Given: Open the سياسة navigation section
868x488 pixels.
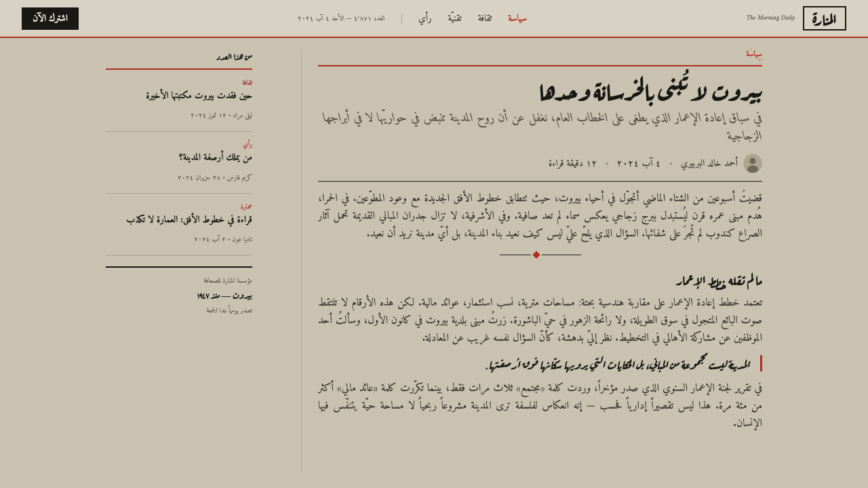Looking at the screenshot, I should click(x=517, y=18).
